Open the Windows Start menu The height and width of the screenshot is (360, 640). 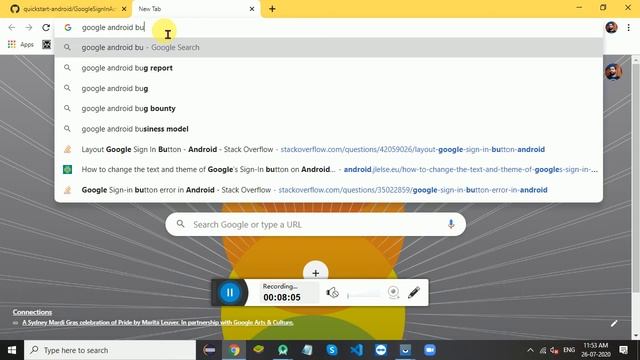click(12, 350)
